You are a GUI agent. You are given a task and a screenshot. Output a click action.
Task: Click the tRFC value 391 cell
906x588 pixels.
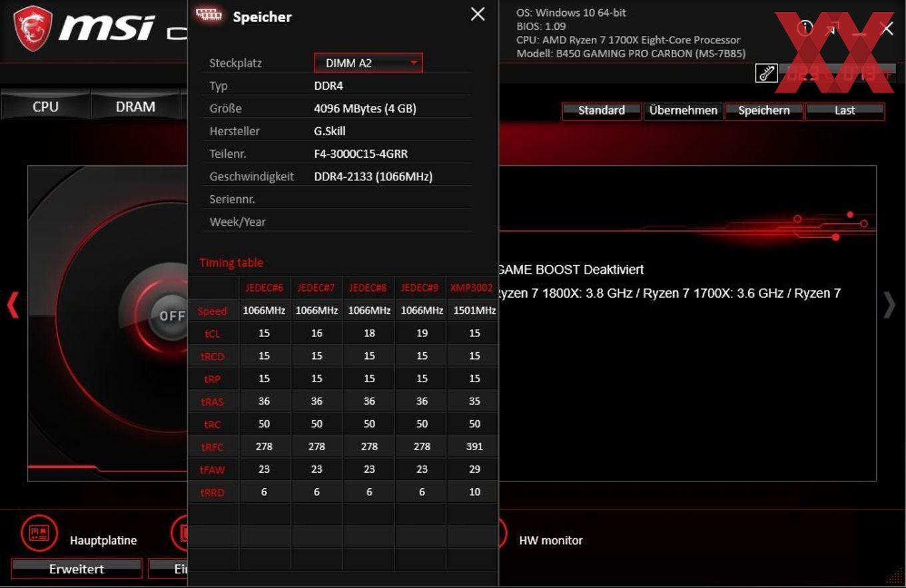pos(474,446)
